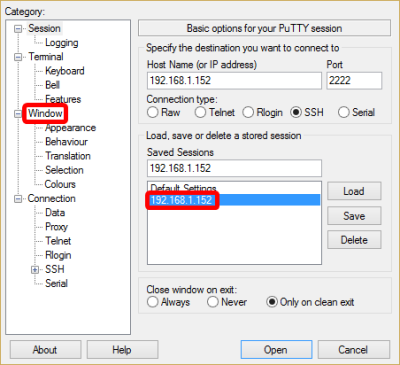Select the Terminal category
400x365 pixels.
pyautogui.click(x=46, y=57)
